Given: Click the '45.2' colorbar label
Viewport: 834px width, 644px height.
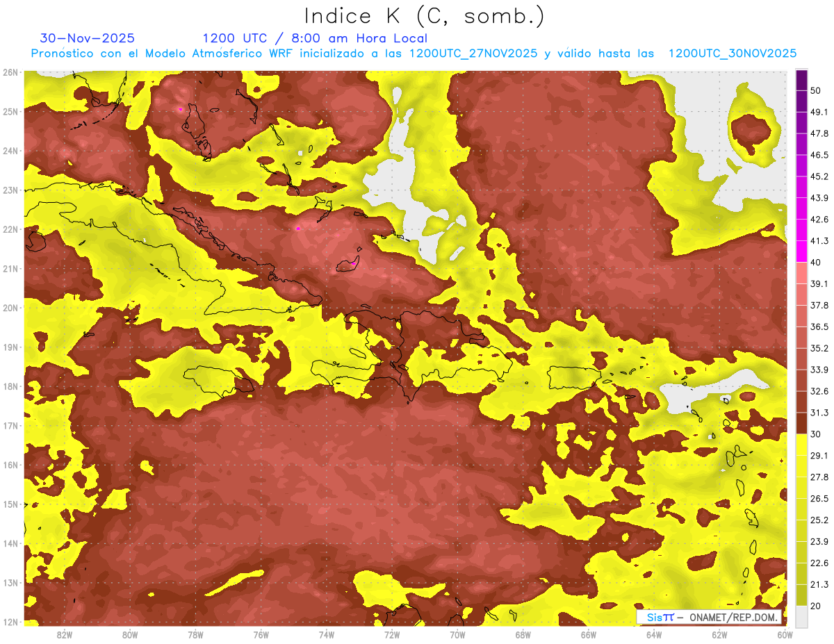Looking at the screenshot, I should (818, 176).
